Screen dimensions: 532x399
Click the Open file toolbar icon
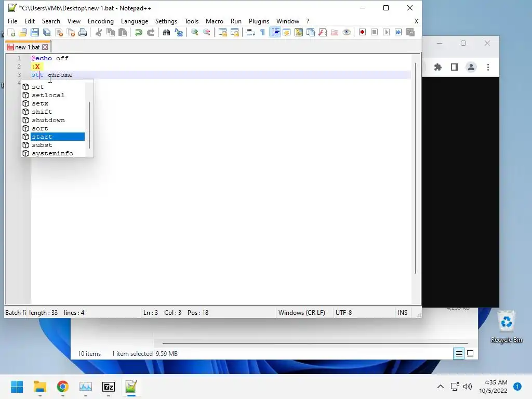click(23, 33)
